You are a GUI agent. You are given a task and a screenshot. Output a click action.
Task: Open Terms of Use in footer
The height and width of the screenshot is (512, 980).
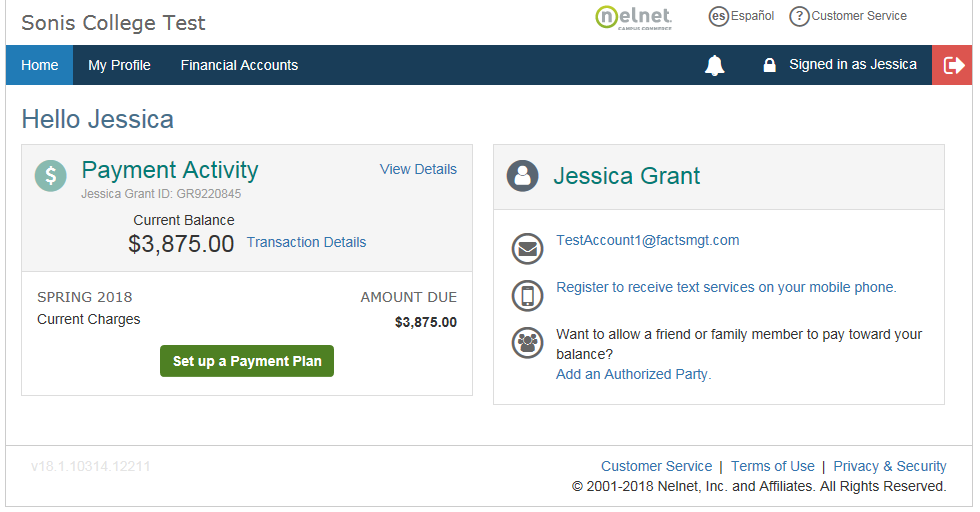(772, 466)
